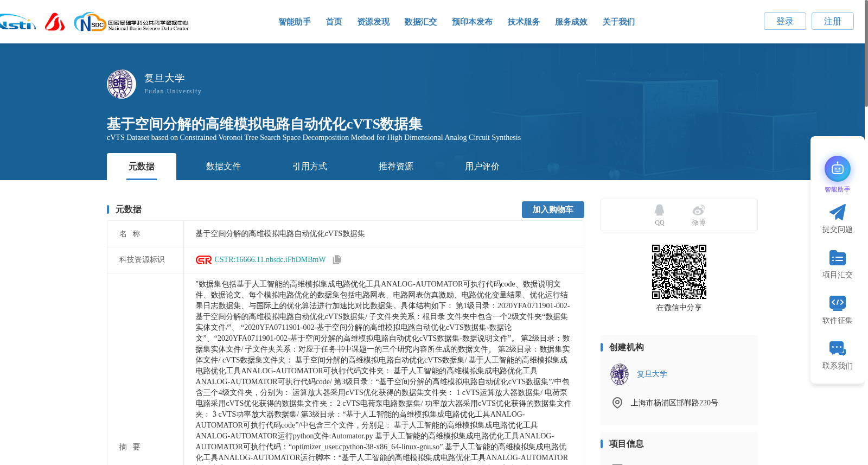
Task: Click the 加入购物车 button
Action: click(553, 209)
